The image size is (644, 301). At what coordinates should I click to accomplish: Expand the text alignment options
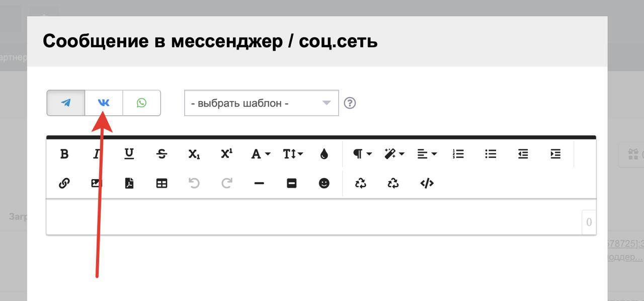point(427,154)
